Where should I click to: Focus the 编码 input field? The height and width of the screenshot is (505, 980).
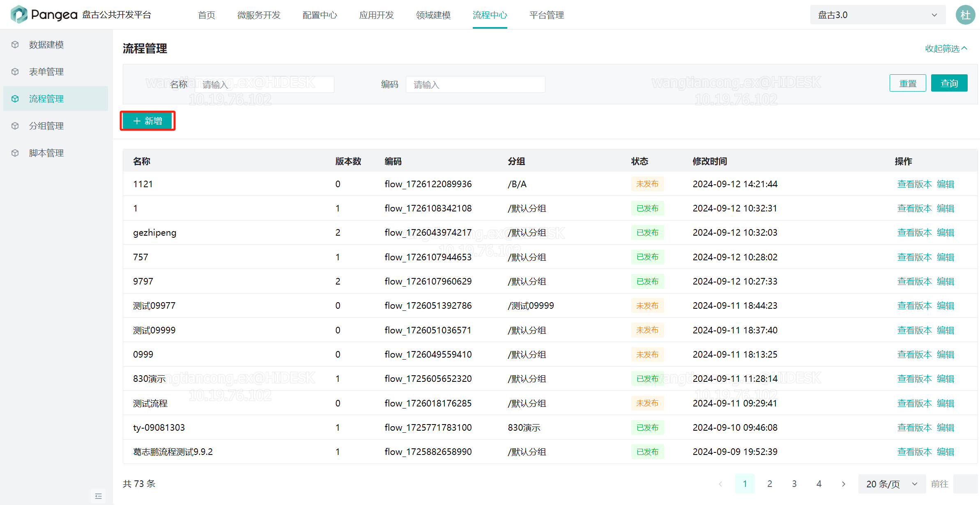476,85
